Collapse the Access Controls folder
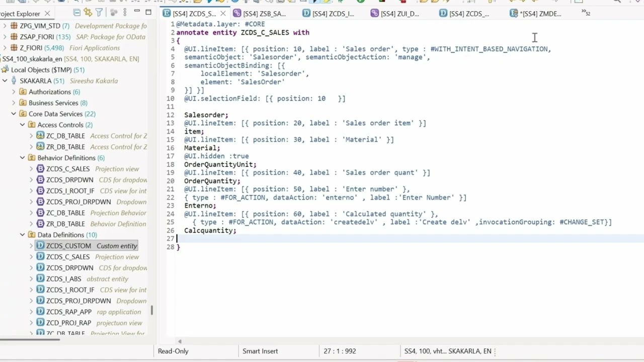 (23, 125)
